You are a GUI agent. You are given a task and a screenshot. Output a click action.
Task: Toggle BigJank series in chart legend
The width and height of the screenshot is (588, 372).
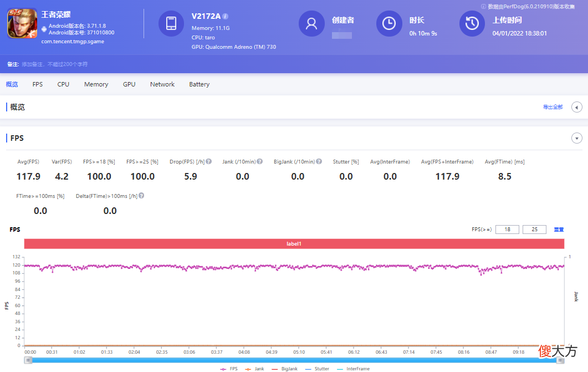[x=285, y=369]
